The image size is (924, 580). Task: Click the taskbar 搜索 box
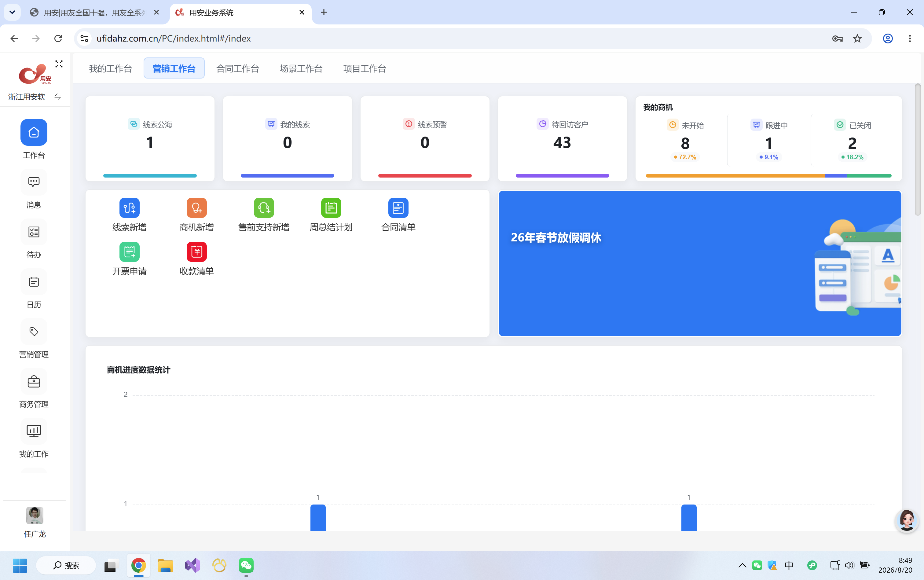pyautogui.click(x=66, y=565)
